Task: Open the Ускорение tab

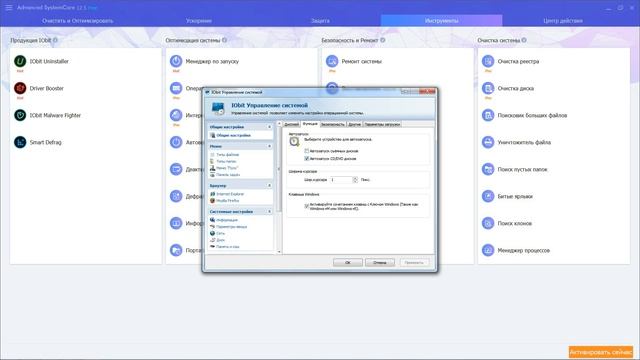Action: 199,20
